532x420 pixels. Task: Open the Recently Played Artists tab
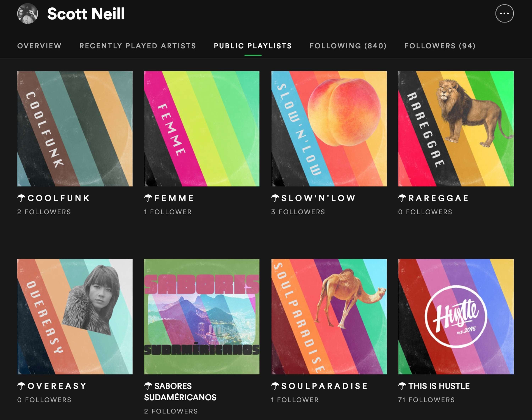(x=138, y=46)
